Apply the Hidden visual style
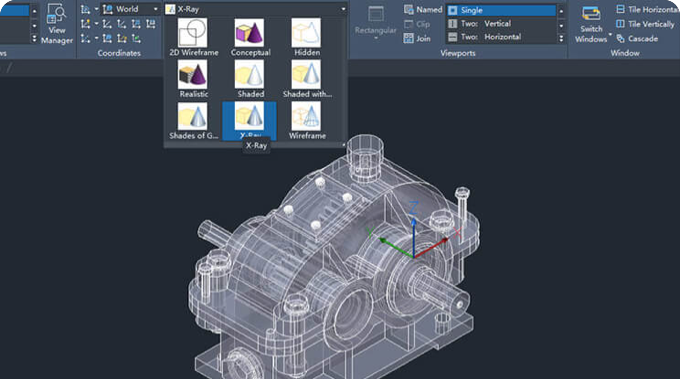 (x=307, y=37)
